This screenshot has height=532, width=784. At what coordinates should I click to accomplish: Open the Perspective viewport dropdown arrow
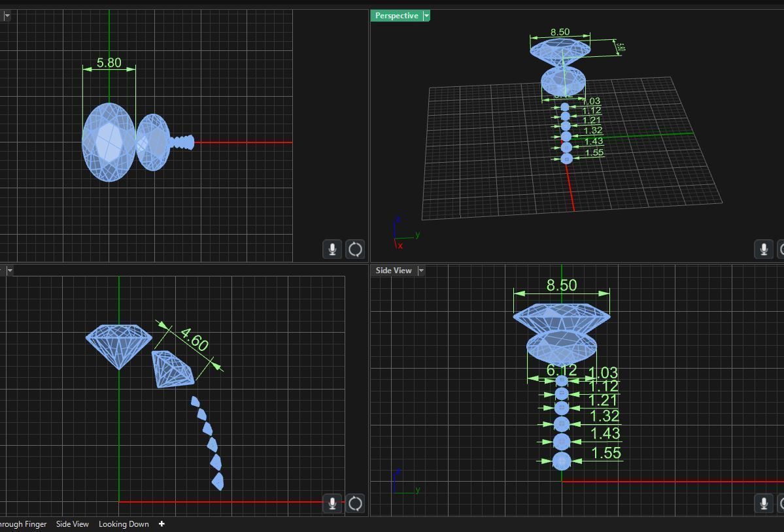[x=426, y=16]
